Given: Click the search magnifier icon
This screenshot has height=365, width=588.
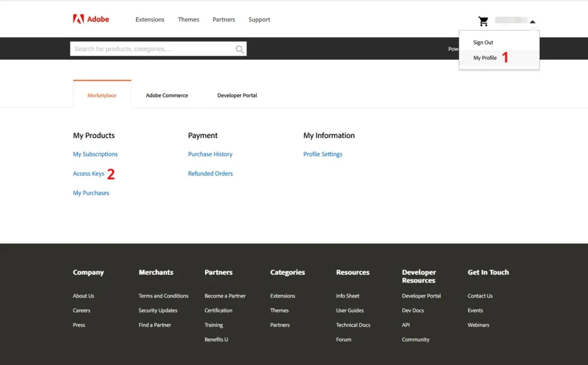Looking at the screenshot, I should point(239,48).
